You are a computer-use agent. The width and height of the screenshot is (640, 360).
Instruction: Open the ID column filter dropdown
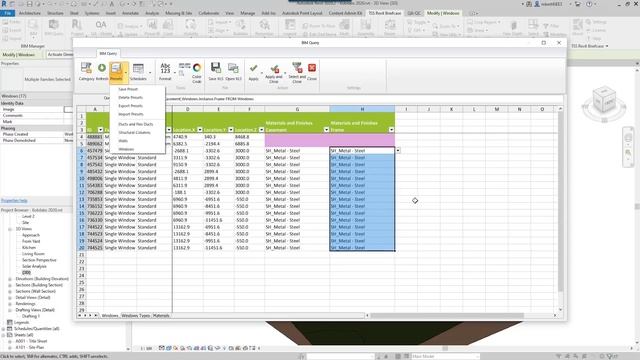pos(100,130)
